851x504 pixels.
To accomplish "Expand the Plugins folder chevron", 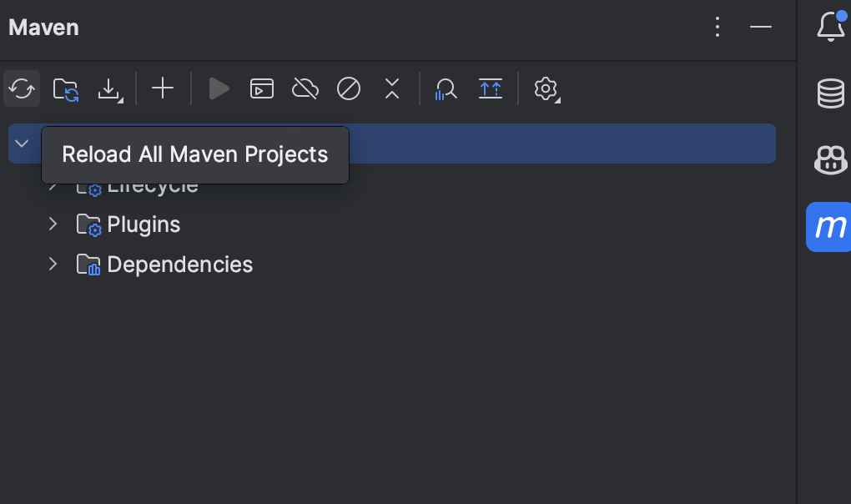I will point(53,224).
